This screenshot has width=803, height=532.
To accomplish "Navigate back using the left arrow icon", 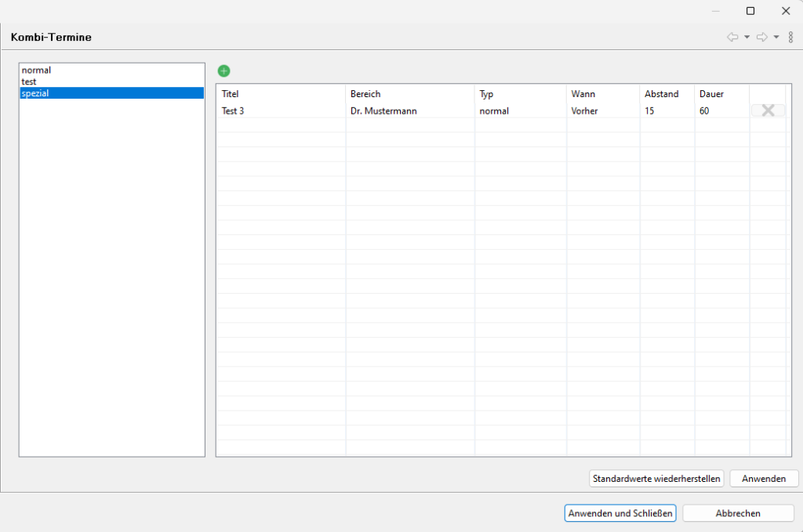I will 732,37.
